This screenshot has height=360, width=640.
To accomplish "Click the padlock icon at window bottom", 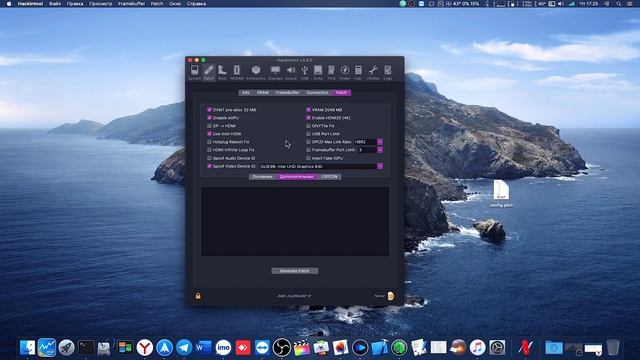I will coord(198,296).
